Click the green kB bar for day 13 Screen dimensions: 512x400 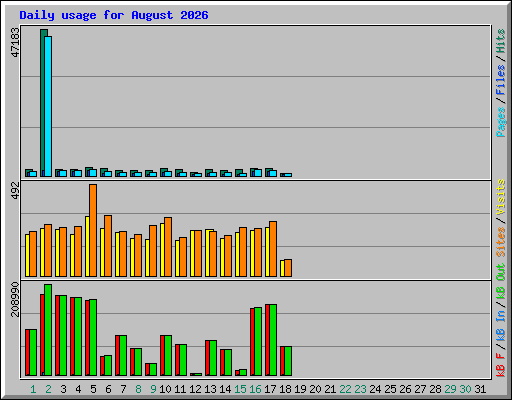tap(213, 358)
